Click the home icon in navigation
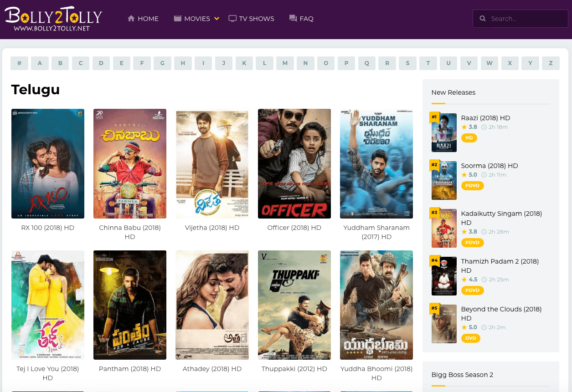 pyautogui.click(x=131, y=19)
